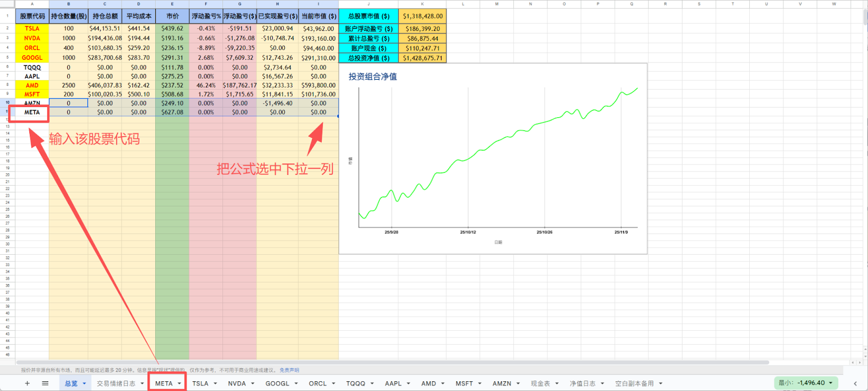868x391 pixels.
Task: Click the vertical scrollbar thumb
Action: (865, 17)
